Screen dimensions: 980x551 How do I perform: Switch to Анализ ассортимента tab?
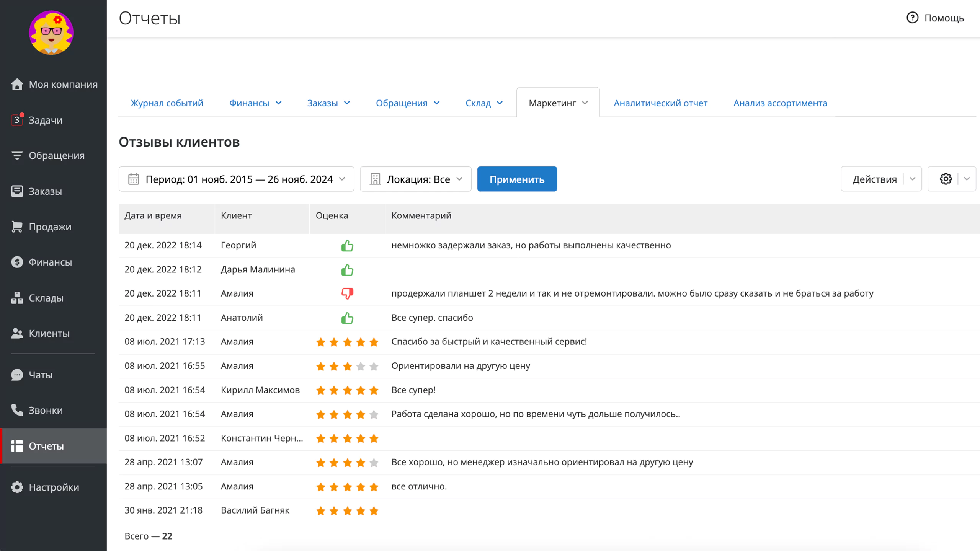pos(780,103)
